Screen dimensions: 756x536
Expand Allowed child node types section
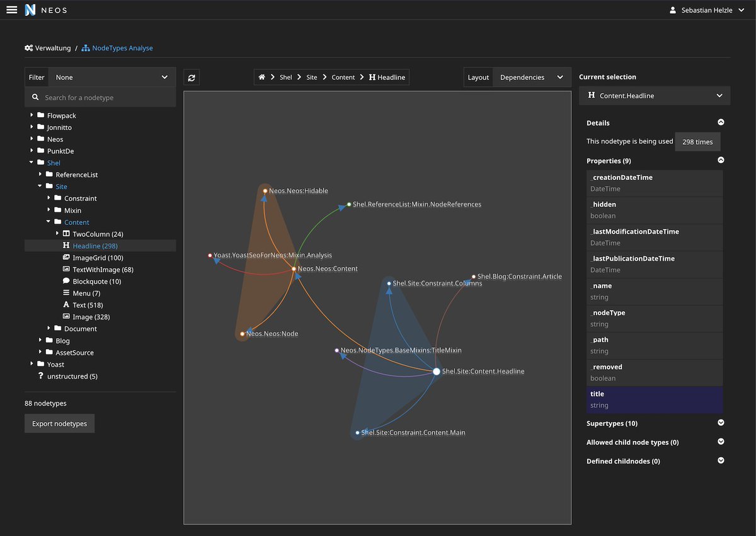[721, 442]
